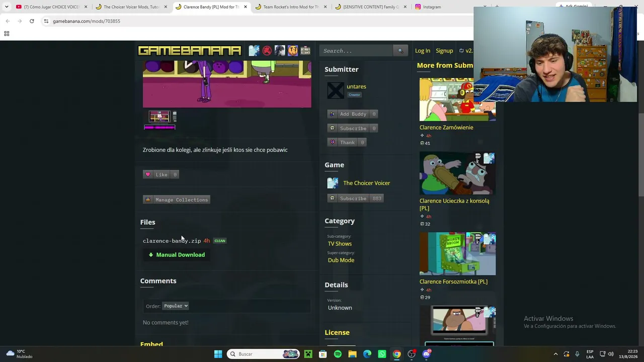Close the YouTube Cómo Jugar tab
Viewport: 644px width, 362px height.
pyautogui.click(x=86, y=7)
